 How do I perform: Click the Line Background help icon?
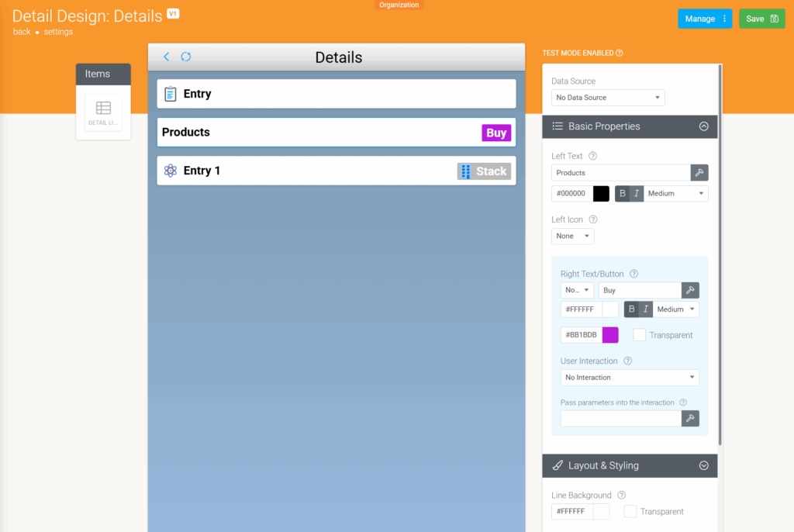pos(622,496)
